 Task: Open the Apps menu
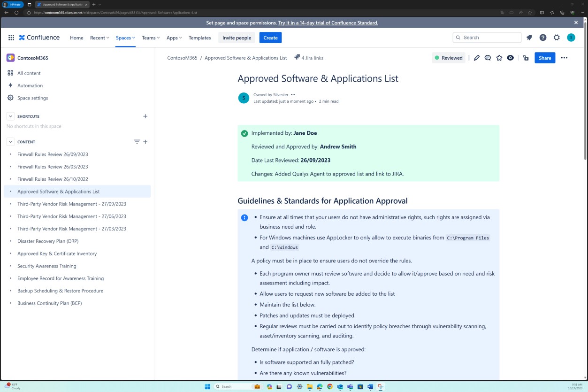173,38
